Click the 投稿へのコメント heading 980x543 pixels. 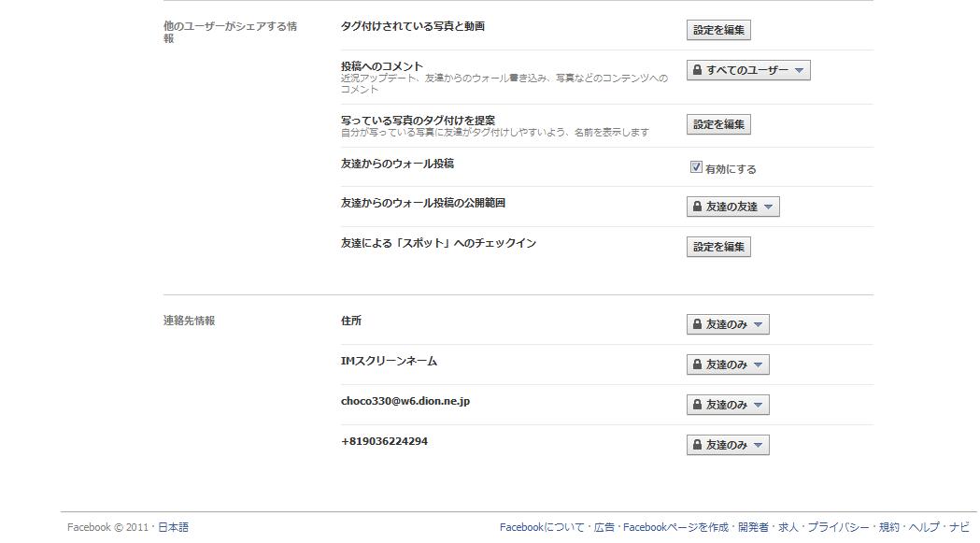click(382, 65)
